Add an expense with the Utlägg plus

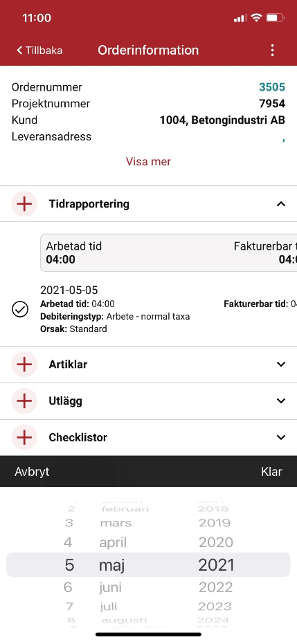tap(24, 401)
